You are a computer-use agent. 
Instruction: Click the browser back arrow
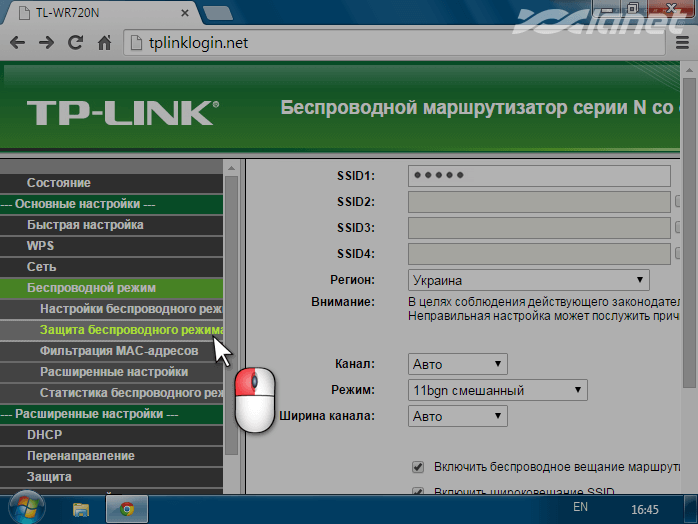[18, 43]
